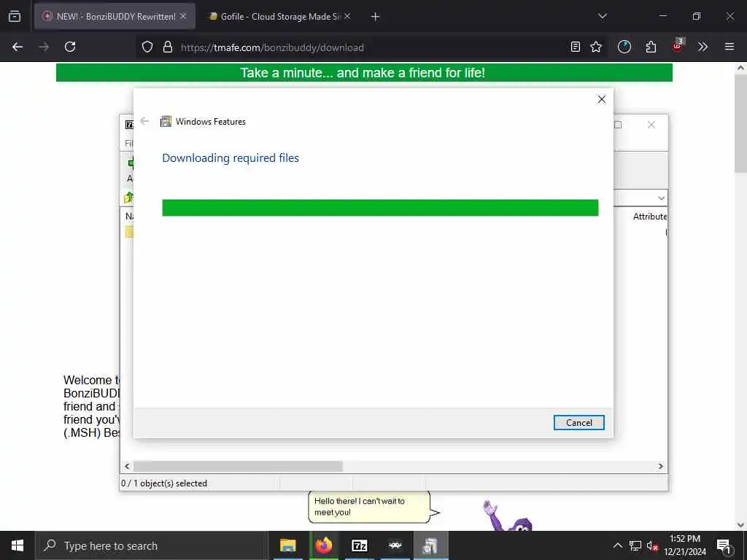Click Bonzi's 'Hello there' speech bubble
The image size is (747, 560).
(x=370, y=507)
